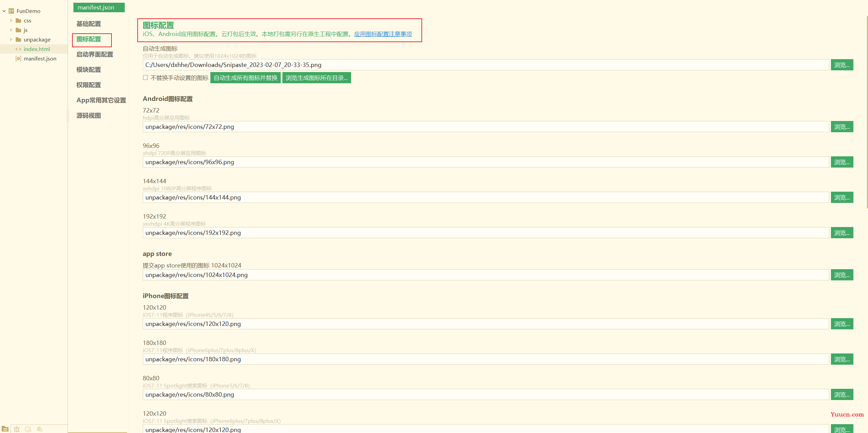Viewport: 868px width, 433px height.
Task: Click the manifest.json file icon in tree
Action: (18, 58)
